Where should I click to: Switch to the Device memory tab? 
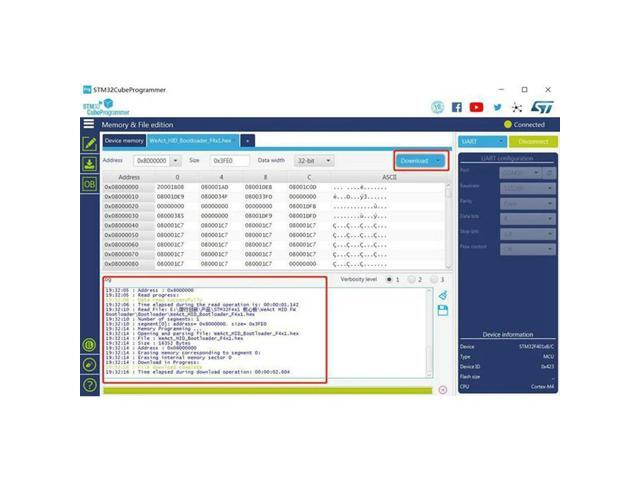pos(125,141)
